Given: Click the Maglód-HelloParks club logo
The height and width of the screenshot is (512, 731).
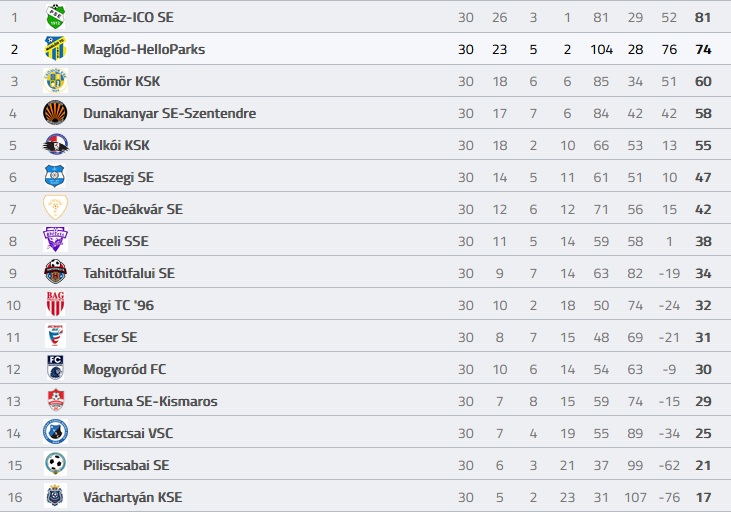Looking at the screenshot, I should [55, 48].
